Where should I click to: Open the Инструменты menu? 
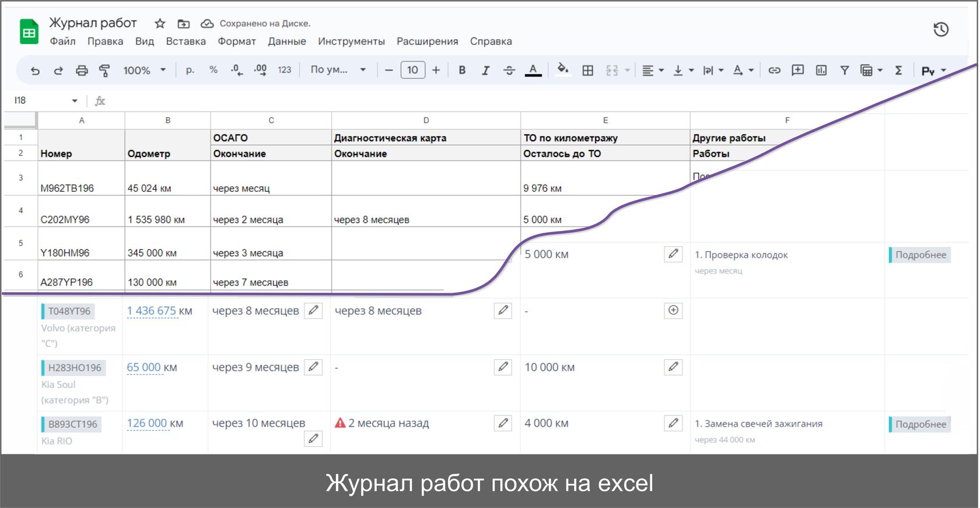[x=351, y=41]
